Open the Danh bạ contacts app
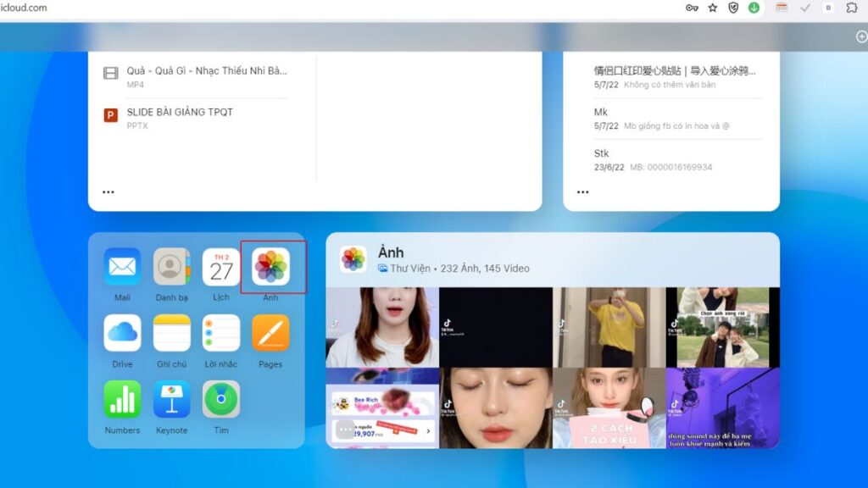868x488 pixels. point(171,267)
